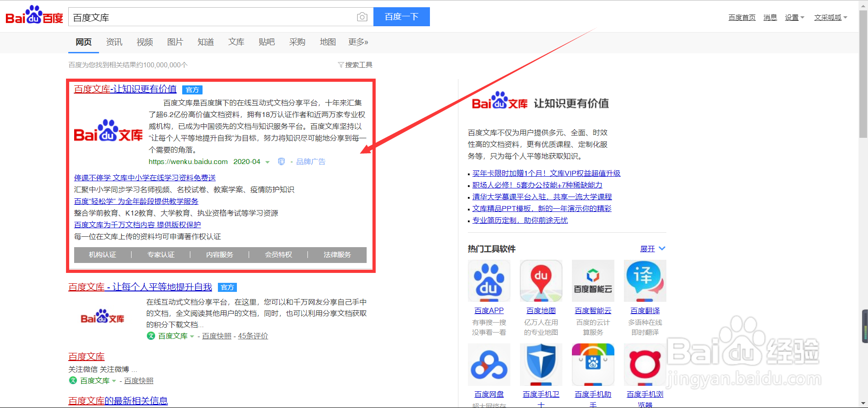Click the 品牌广告 label link
Viewport: 868px width, 408px height.
311,162
